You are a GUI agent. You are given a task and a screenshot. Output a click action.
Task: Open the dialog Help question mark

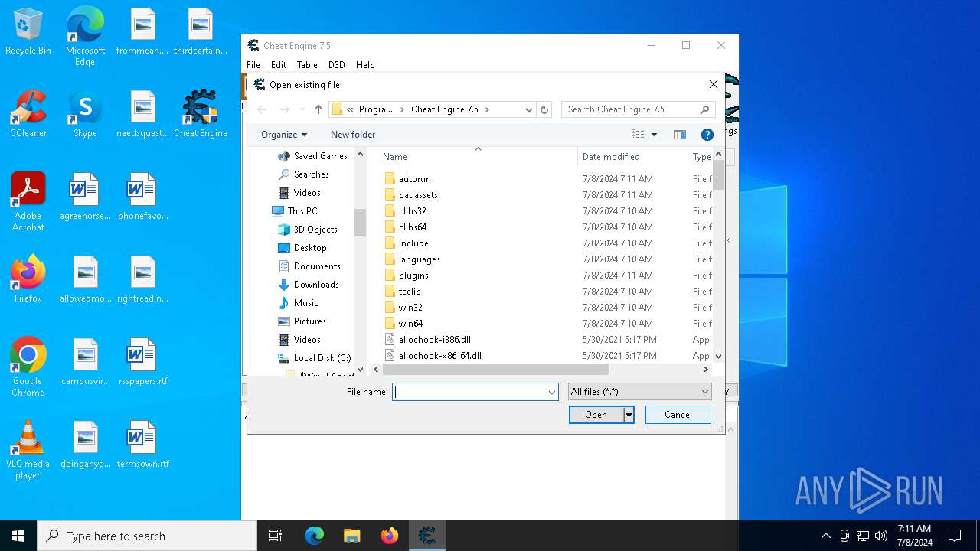coord(707,135)
